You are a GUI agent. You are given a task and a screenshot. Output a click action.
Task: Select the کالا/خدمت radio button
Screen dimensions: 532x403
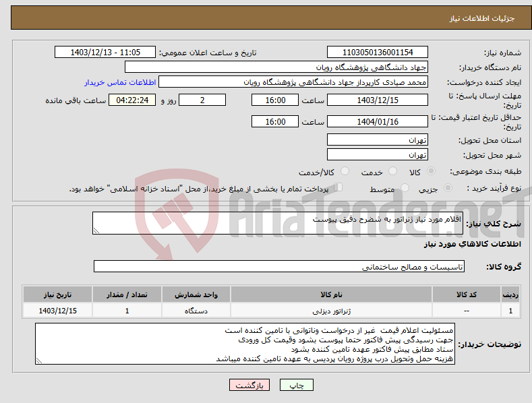345,171
